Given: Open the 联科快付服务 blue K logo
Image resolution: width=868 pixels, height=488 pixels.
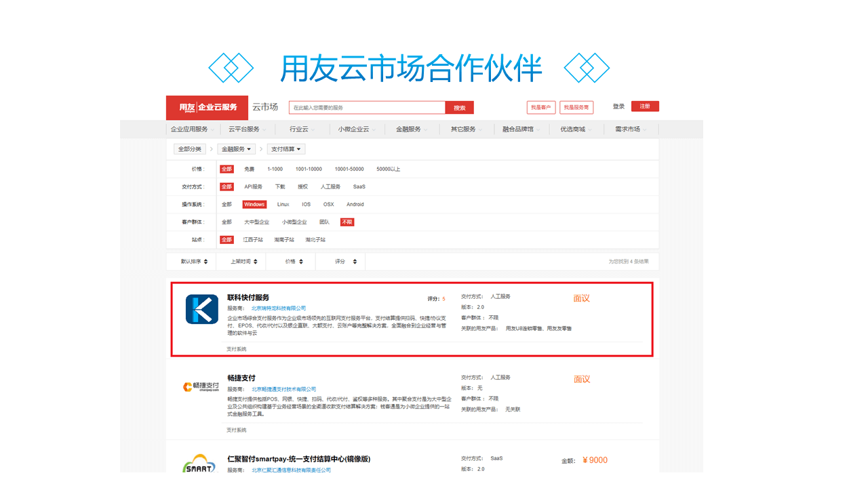Looking at the screenshot, I should [x=202, y=309].
